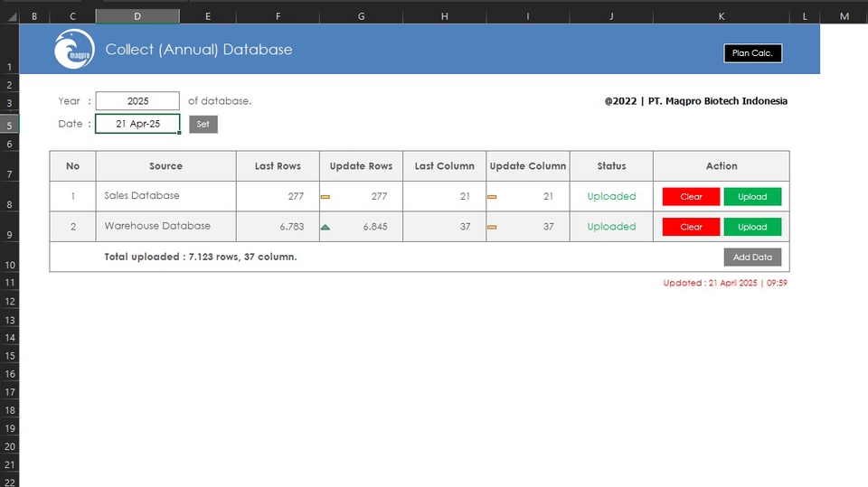Click Sales Last Column value 21
Image resolution: width=868 pixels, height=487 pixels.
465,196
